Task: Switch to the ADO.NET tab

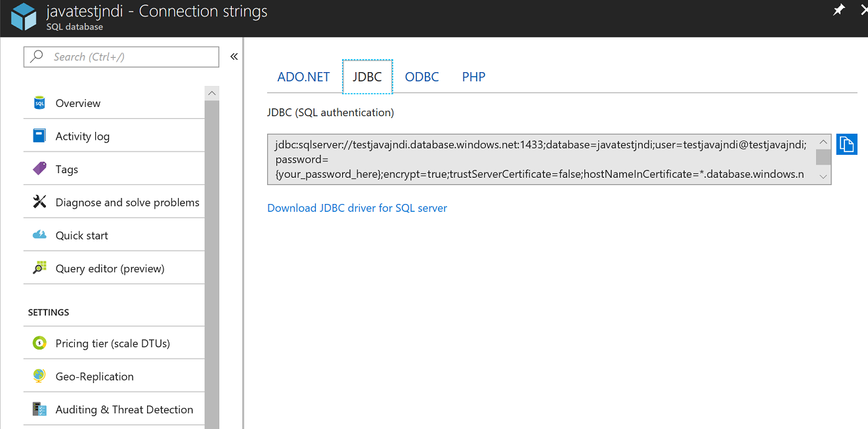Action: 303,76
